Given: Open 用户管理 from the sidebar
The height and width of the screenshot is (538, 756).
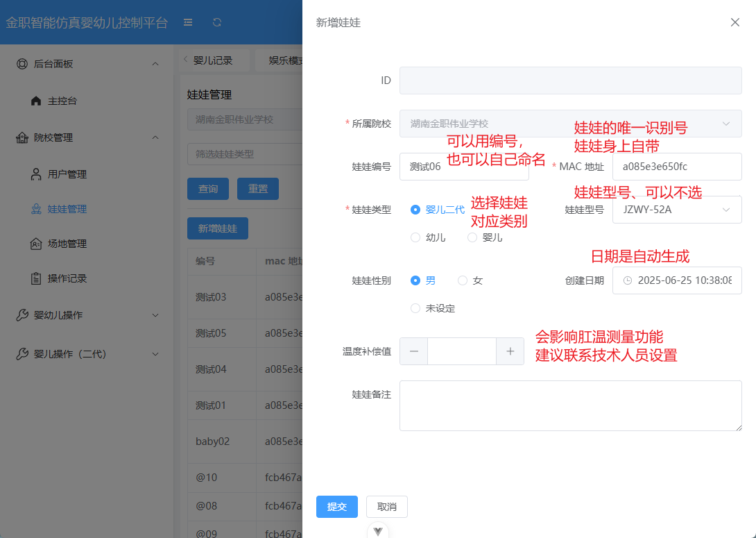Looking at the screenshot, I should coord(67,174).
